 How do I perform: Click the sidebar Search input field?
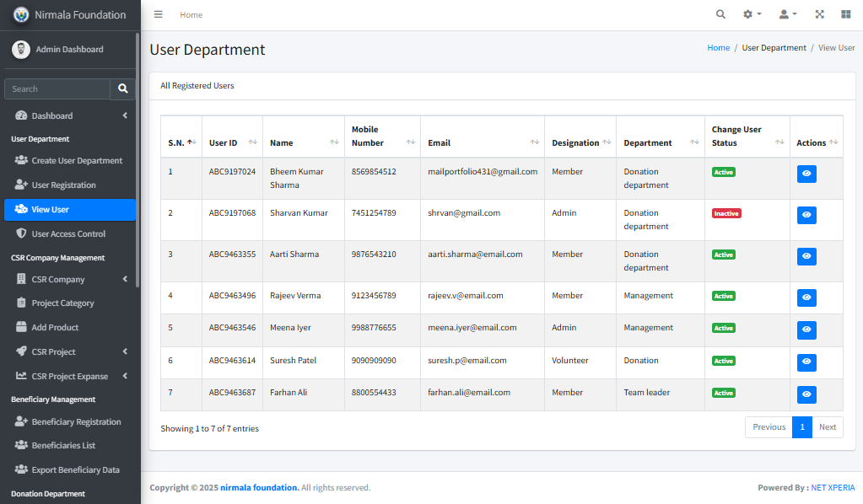tap(57, 88)
